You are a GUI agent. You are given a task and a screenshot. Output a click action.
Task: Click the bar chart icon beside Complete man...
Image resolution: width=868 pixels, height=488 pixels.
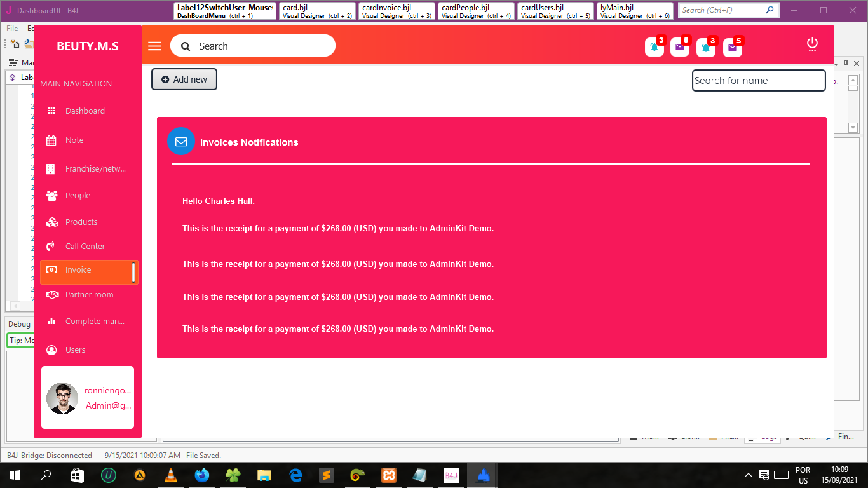51,322
